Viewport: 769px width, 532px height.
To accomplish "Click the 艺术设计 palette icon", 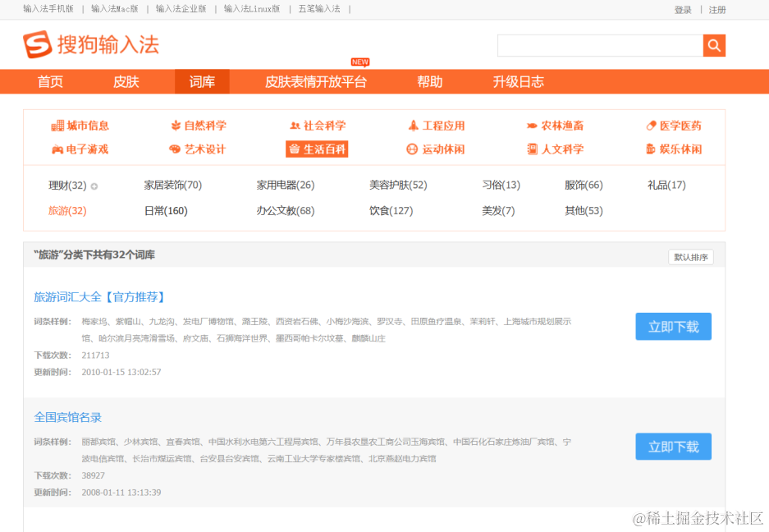I will coord(175,149).
